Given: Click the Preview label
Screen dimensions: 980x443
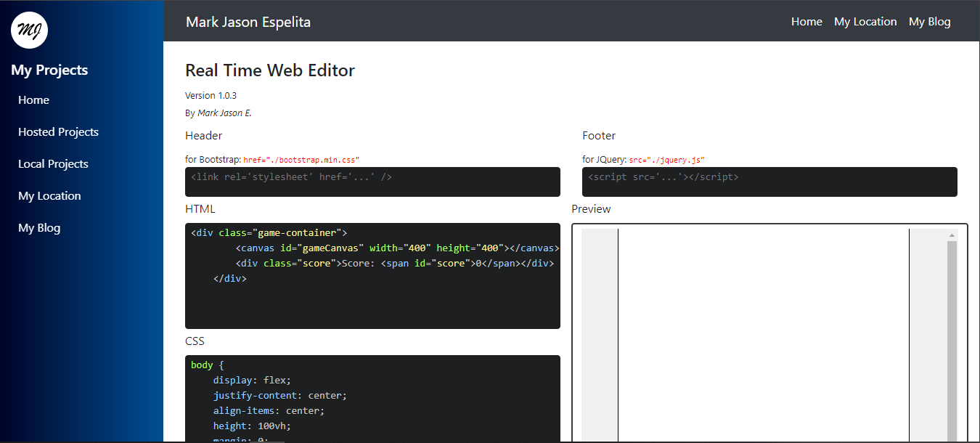Looking at the screenshot, I should 591,209.
